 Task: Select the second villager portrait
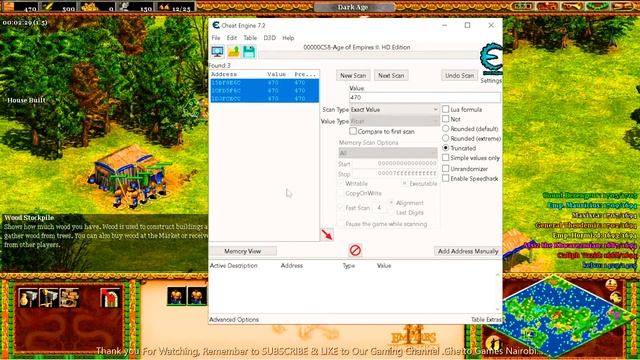pos(197,296)
